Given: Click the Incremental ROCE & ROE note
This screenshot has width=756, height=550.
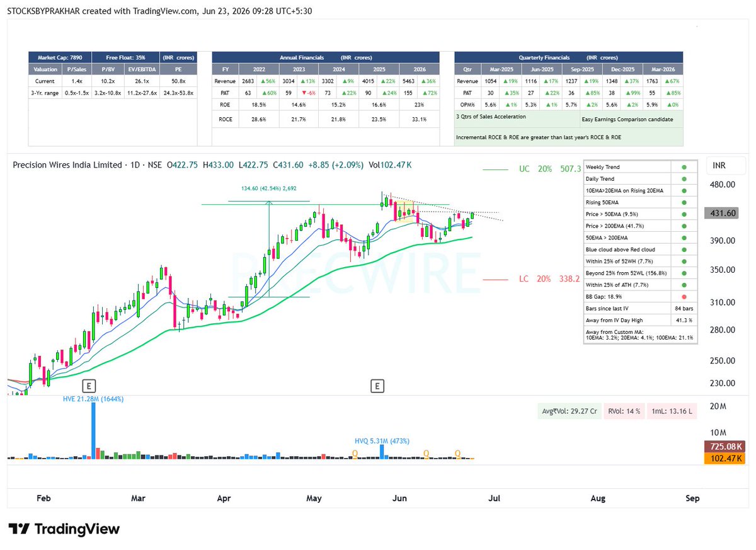Looking at the screenshot, I should tap(539, 137).
